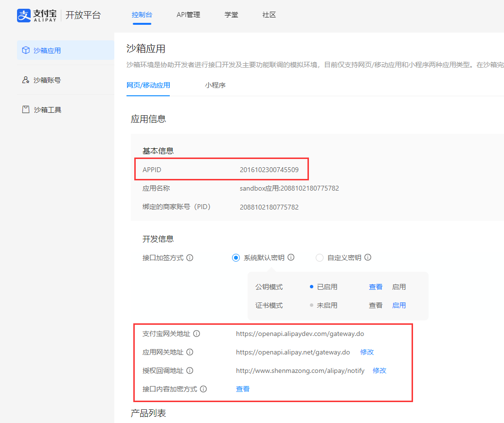The height and width of the screenshot is (423, 504).
Task: Click the 未启用 status text
Action: (x=327, y=305)
